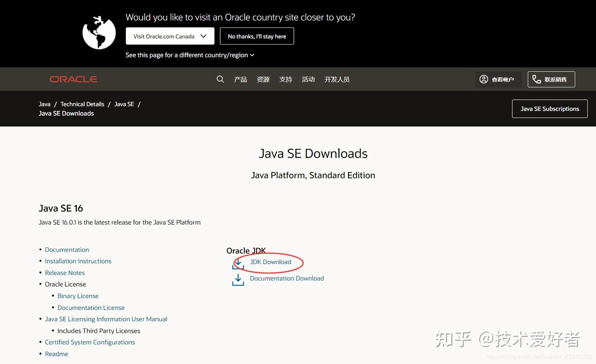Open the 产品 menu
This screenshot has height=364, width=596.
[x=240, y=79]
